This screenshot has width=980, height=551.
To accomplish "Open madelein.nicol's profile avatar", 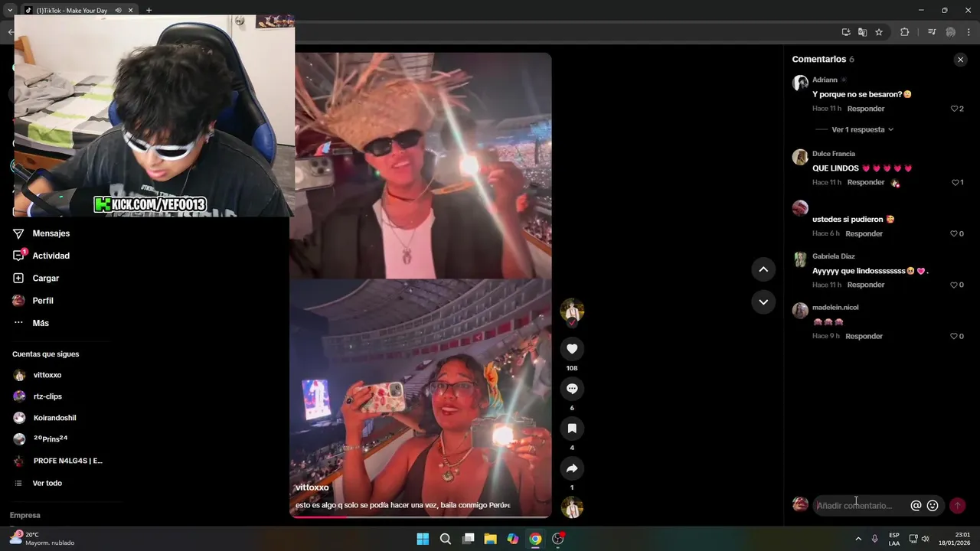I will coord(800,311).
